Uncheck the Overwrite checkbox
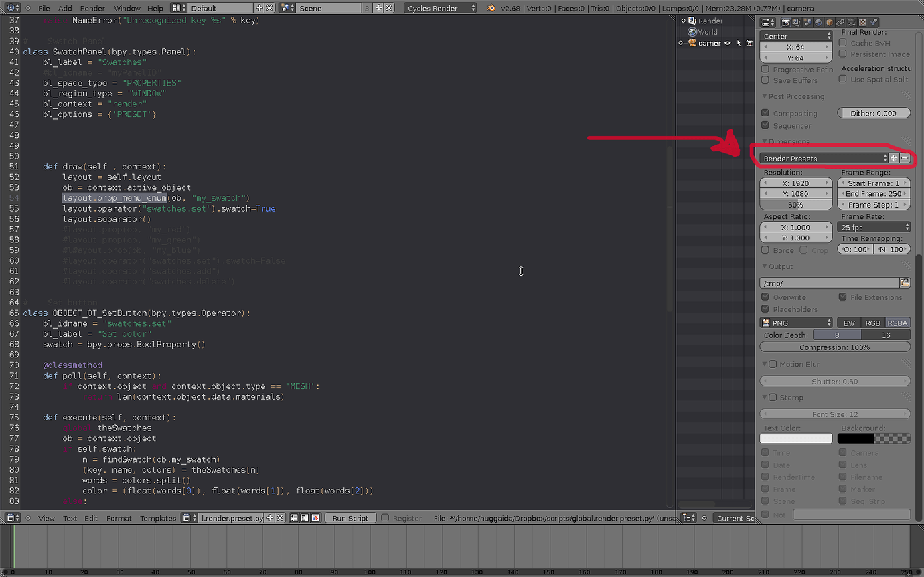Viewport: 924px width, 577px height. point(765,297)
